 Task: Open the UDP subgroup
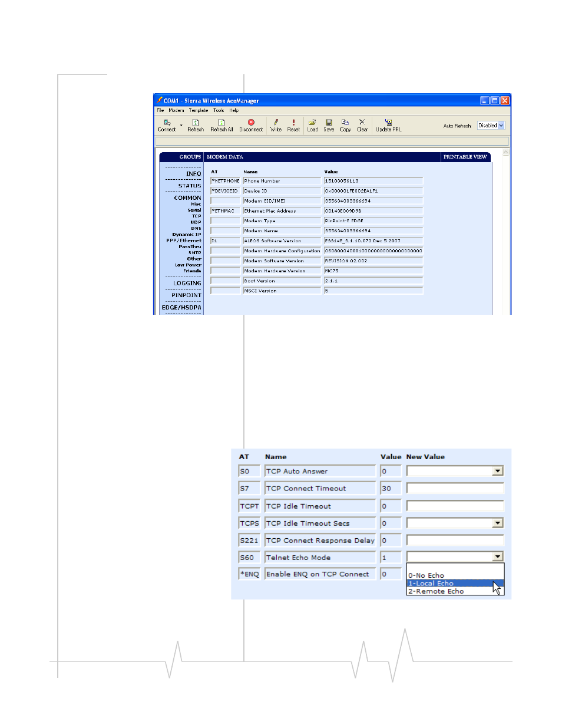point(196,222)
